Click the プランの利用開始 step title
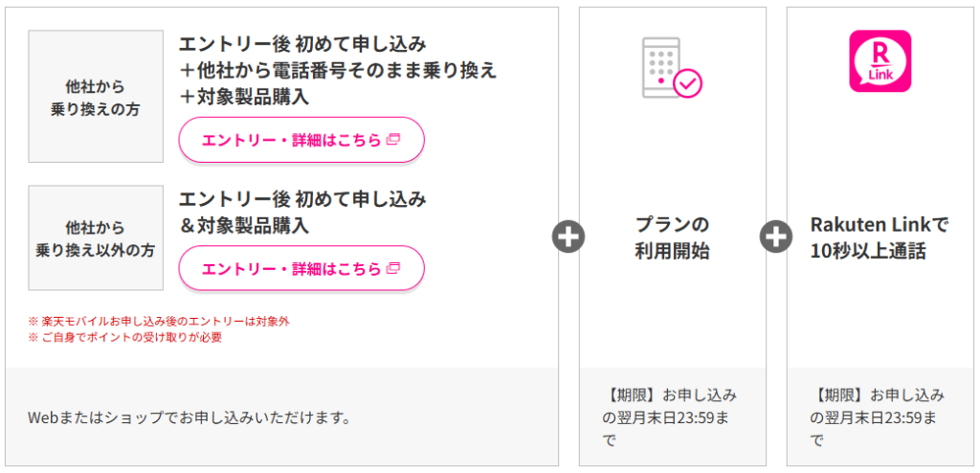 (673, 237)
